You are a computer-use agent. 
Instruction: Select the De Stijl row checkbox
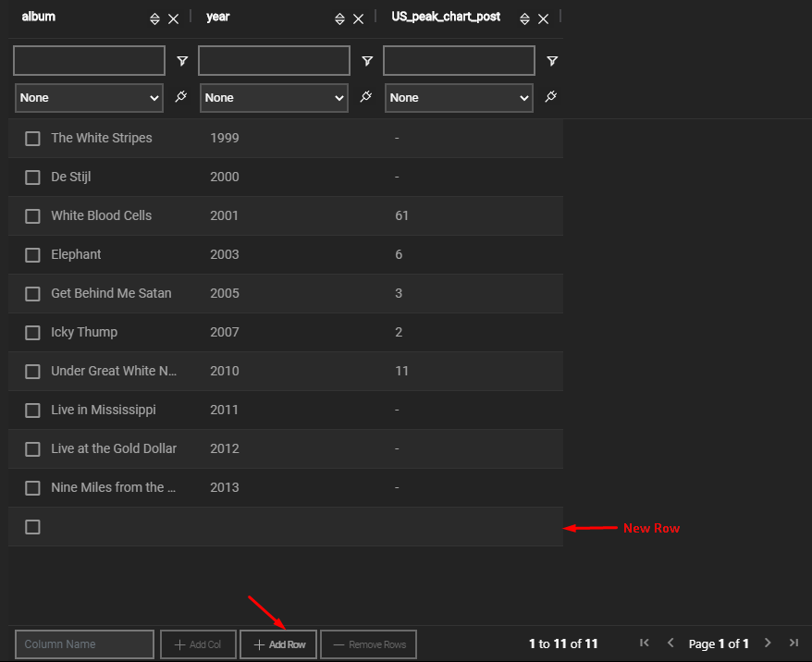pyautogui.click(x=32, y=177)
